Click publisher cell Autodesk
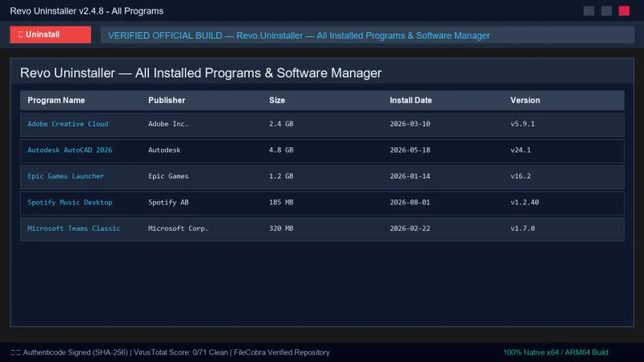Screen dimensions: 644x362 [164, 150]
